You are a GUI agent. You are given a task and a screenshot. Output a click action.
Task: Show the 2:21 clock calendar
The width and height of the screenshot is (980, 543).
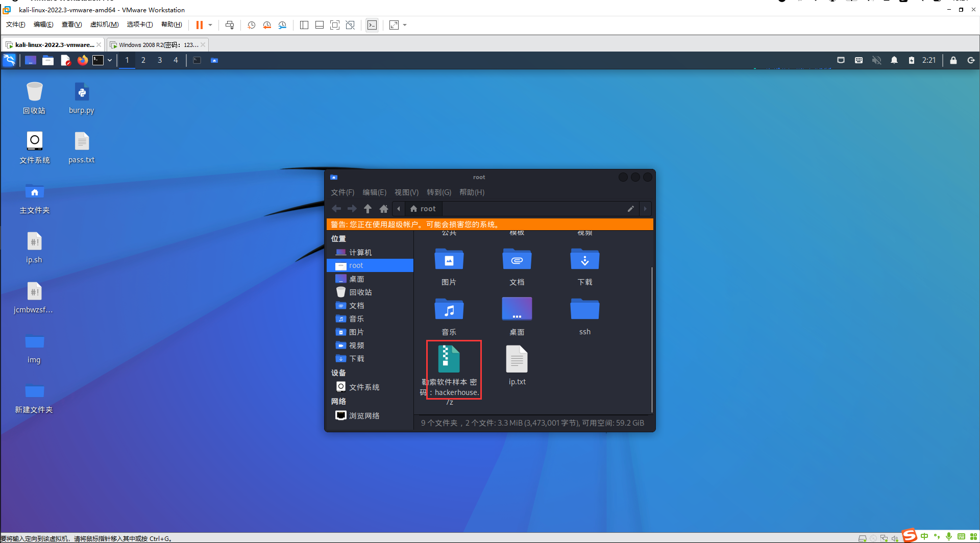(x=929, y=60)
